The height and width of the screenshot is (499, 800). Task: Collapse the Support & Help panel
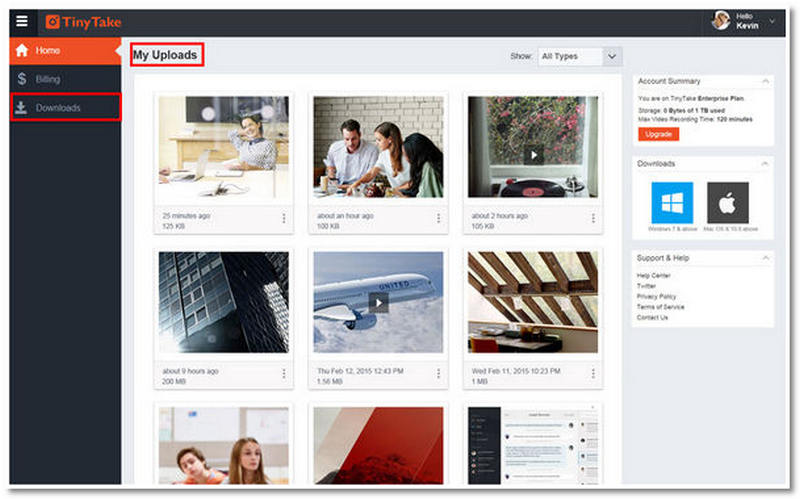[x=765, y=258]
